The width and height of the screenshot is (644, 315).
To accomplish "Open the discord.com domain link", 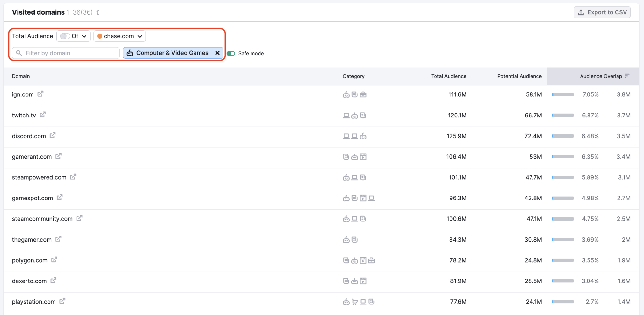I will [29, 136].
